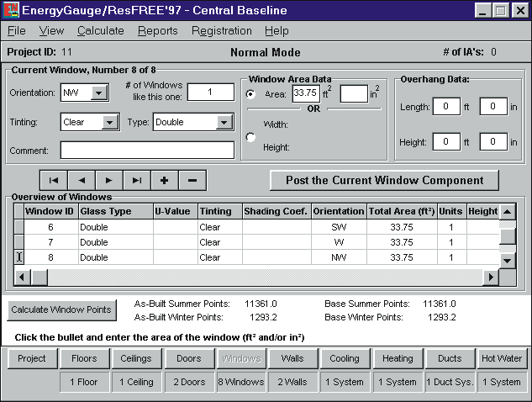
Task: Select the Width/Height radio button
Action: click(x=250, y=137)
